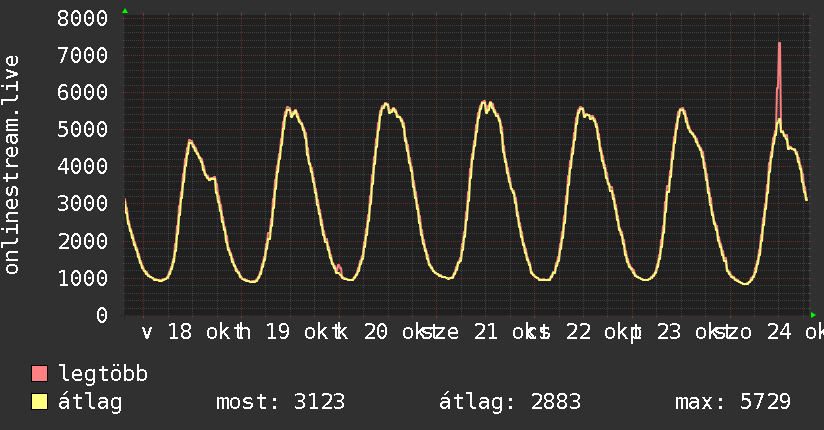Click the 'cs 22 okt' date label
Viewport: 824px width, 430px height.
click(581, 332)
